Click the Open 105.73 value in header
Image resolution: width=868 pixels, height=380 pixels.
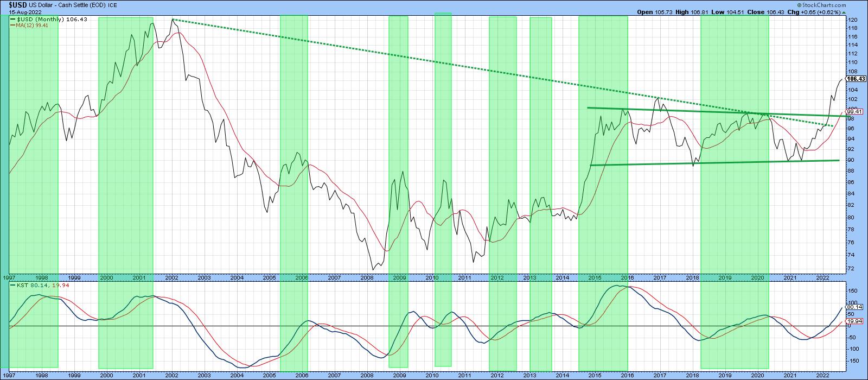click(666, 11)
